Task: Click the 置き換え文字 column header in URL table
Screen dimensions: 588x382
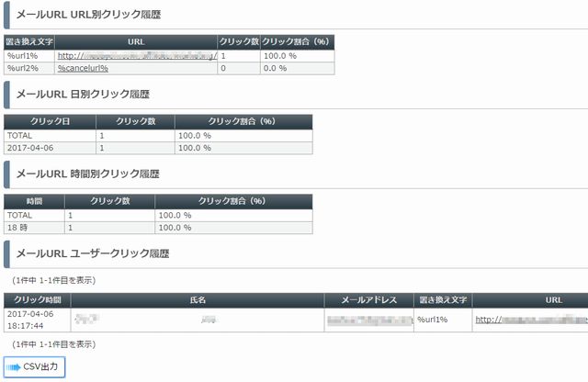Action: pos(29,42)
